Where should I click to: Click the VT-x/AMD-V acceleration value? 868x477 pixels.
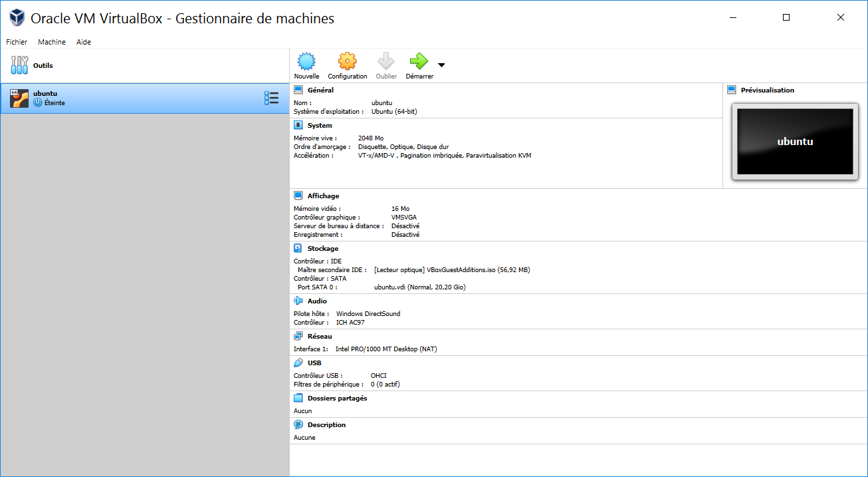[x=444, y=156]
